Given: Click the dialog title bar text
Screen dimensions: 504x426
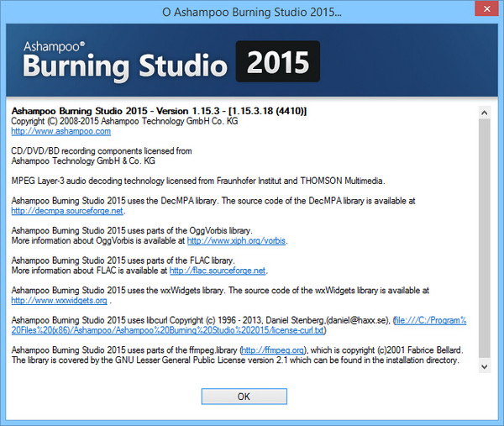Looking at the screenshot, I should click(251, 13).
